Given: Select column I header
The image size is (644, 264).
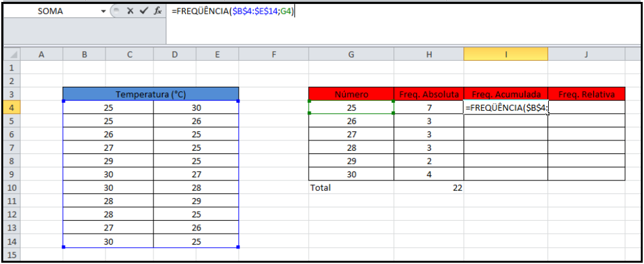Looking at the screenshot, I should pos(505,55).
